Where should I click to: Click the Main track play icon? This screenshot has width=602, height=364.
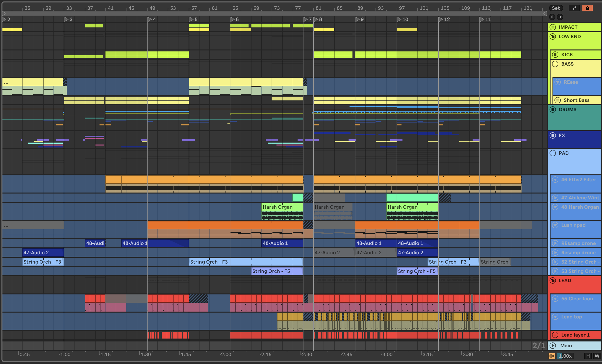(x=553, y=346)
